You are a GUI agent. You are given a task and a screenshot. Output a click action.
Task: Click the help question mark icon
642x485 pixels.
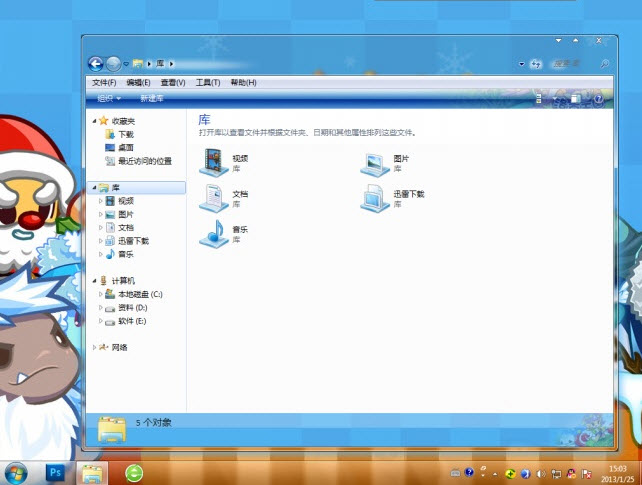tap(598, 98)
